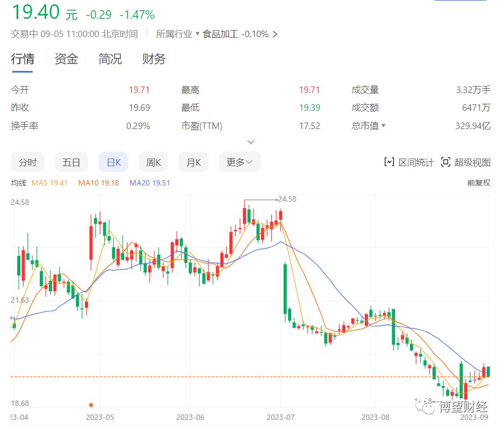Switch to 分时 intraday view

coord(28,162)
